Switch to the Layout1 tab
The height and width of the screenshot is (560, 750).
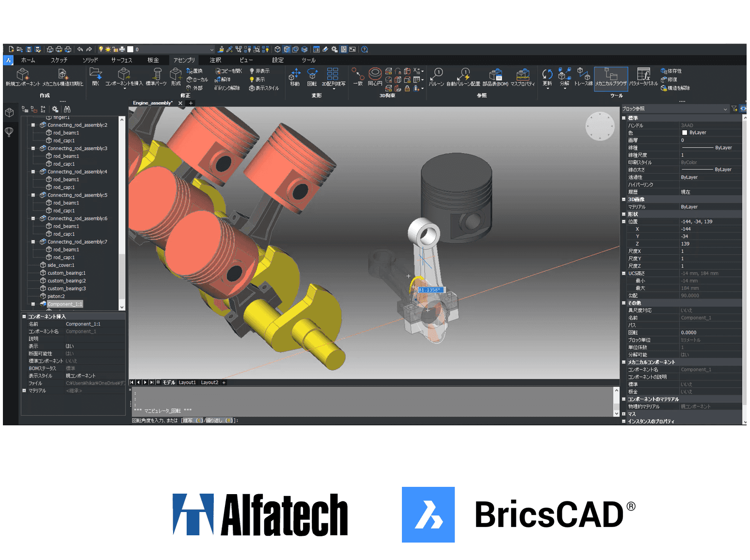coord(187,383)
